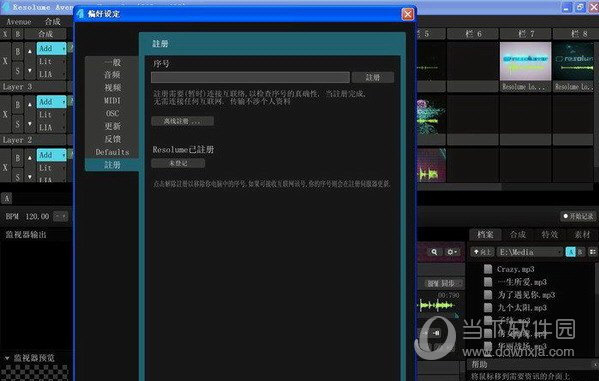Click the 未登记 unregister button
This screenshot has height=381, width=599.
[x=178, y=164]
